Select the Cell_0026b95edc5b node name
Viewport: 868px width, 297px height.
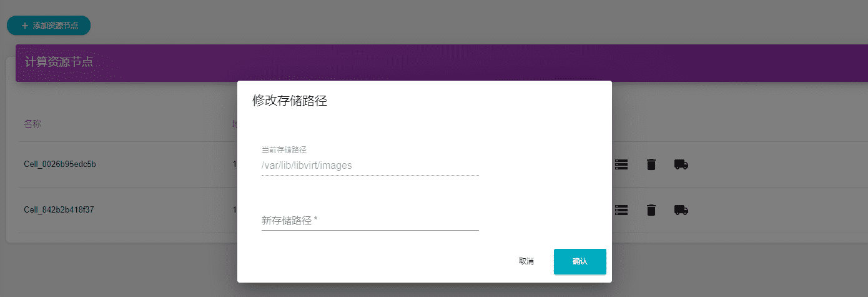pos(59,164)
